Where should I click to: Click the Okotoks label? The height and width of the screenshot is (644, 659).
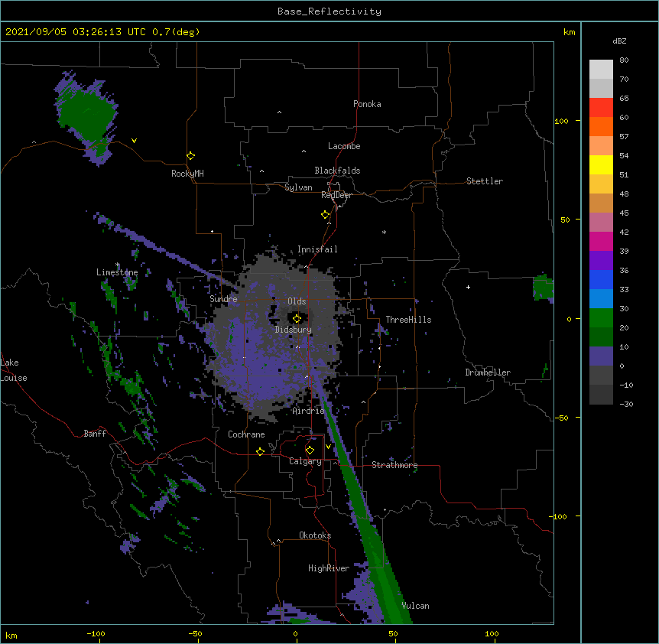tap(315, 535)
